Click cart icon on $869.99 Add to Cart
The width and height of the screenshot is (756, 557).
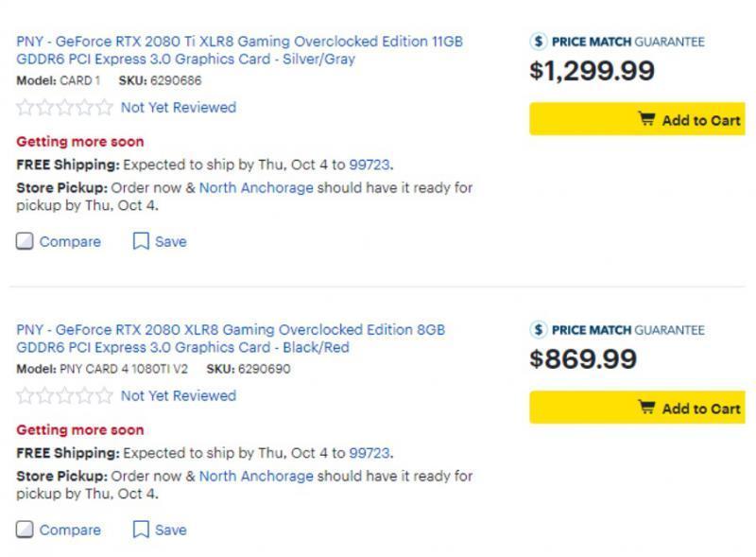(646, 409)
